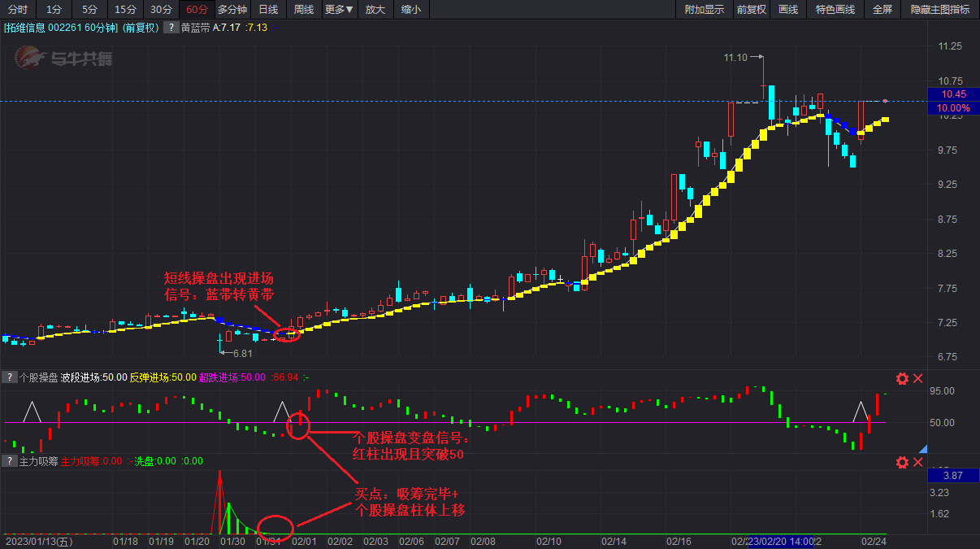Click the 主力吸筹 panel name
980x549 pixels.
coord(37,461)
